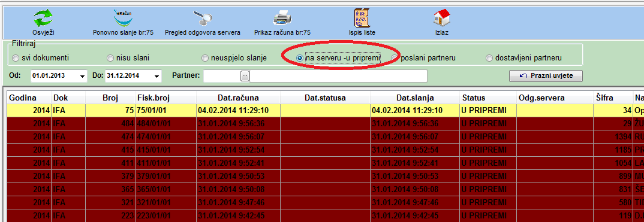Open the Od date dropdown

point(82,76)
